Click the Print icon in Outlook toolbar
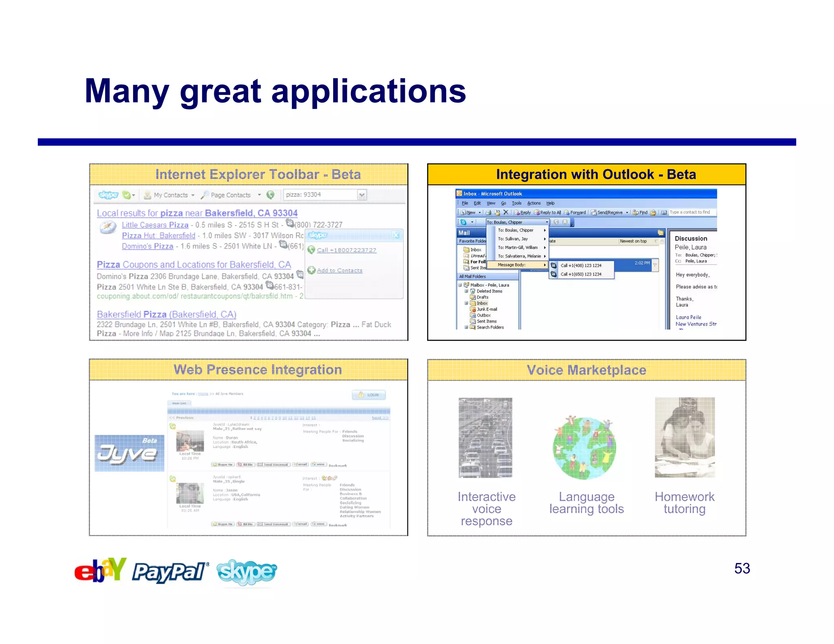834x644 pixels. coord(488,212)
